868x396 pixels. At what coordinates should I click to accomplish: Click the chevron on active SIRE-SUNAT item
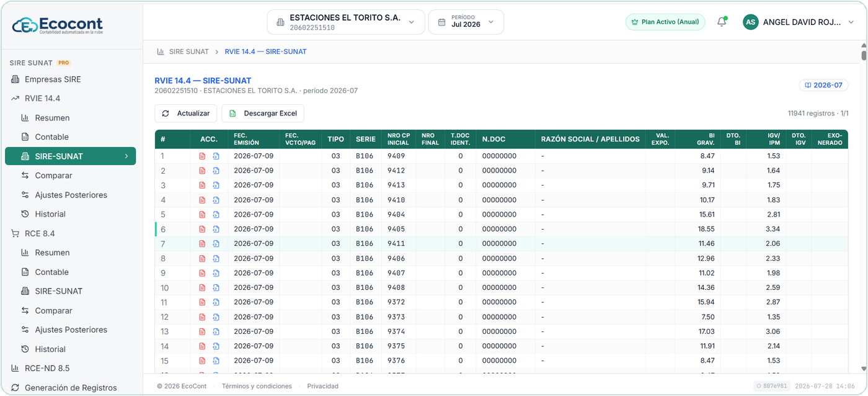tap(126, 156)
